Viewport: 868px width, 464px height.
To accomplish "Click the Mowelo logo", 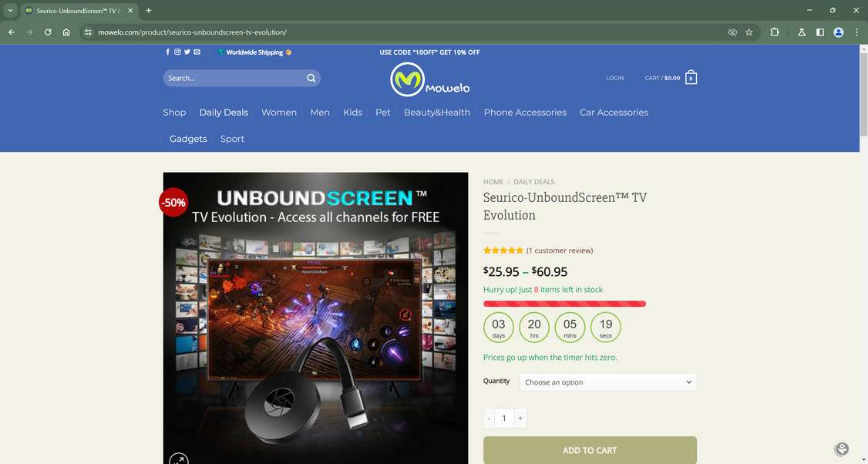I will tap(429, 80).
